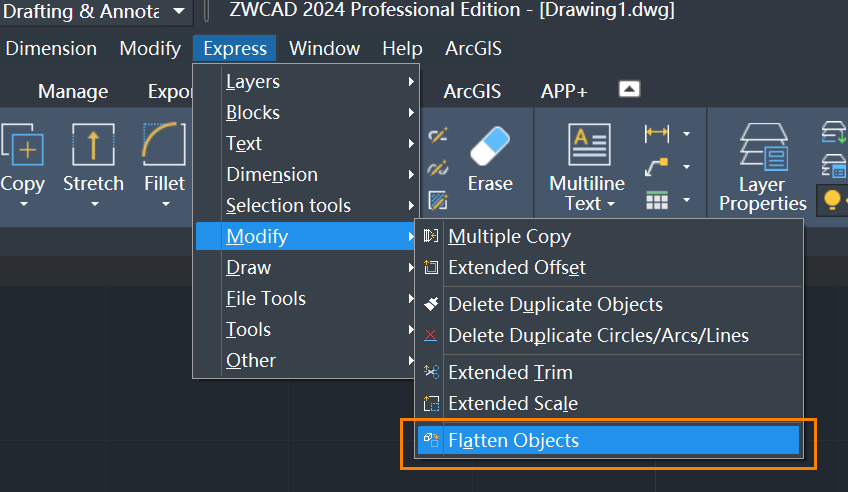Click the Multiple Copy icon in submenu
The width and height of the screenshot is (848, 492).
[430, 236]
